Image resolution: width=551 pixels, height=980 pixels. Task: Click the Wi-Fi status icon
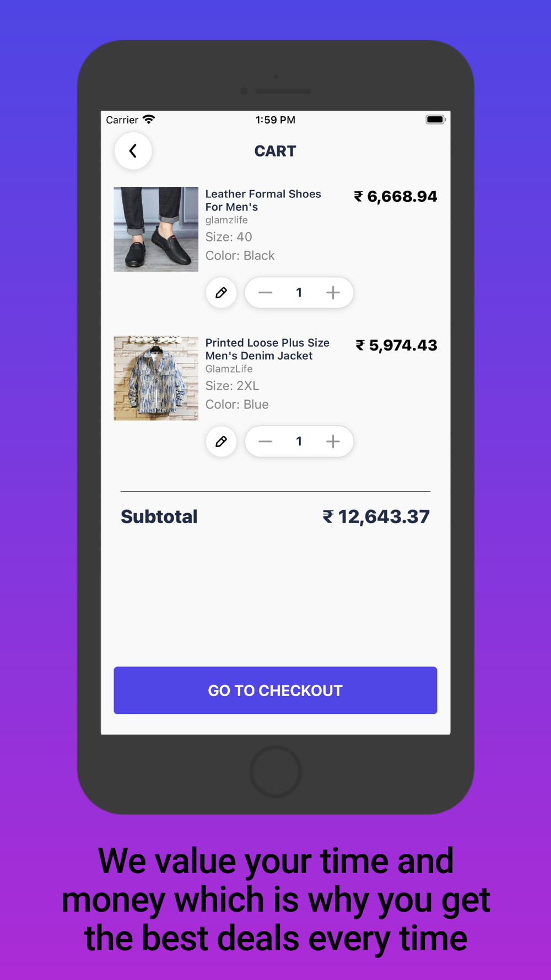pyautogui.click(x=149, y=119)
